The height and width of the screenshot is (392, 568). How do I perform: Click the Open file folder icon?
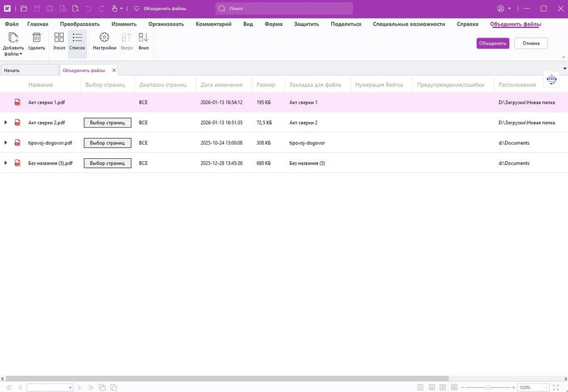click(x=23, y=9)
